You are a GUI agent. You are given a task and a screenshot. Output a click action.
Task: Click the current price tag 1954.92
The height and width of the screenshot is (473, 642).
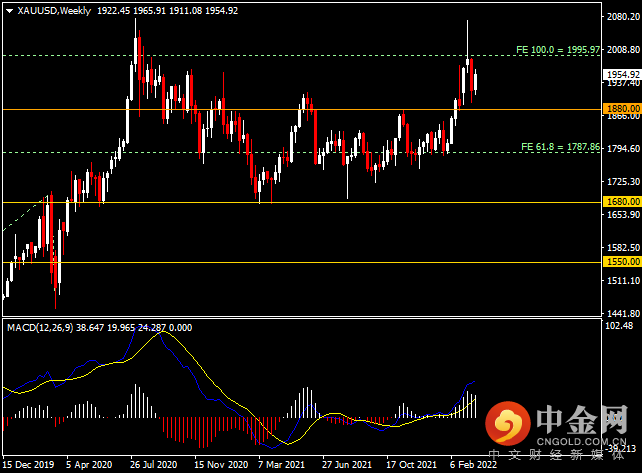623,75
